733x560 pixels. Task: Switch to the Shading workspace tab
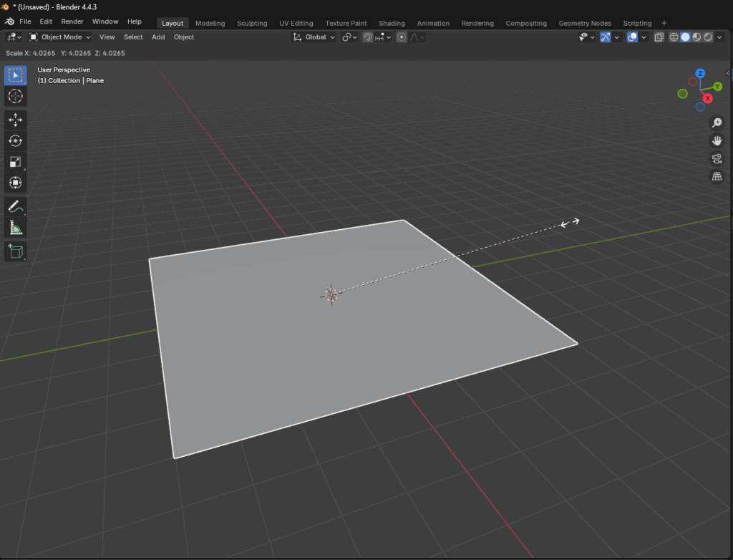(392, 24)
